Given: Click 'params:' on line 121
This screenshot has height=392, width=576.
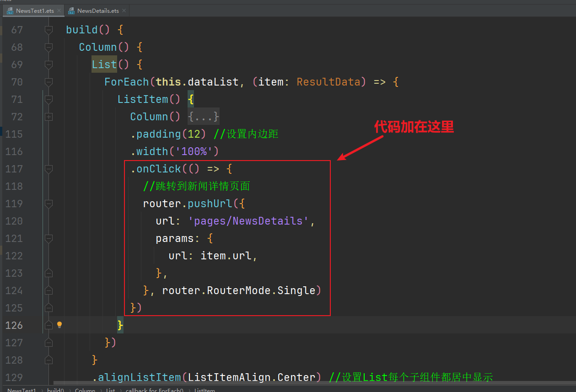Looking at the screenshot, I should [x=178, y=238].
